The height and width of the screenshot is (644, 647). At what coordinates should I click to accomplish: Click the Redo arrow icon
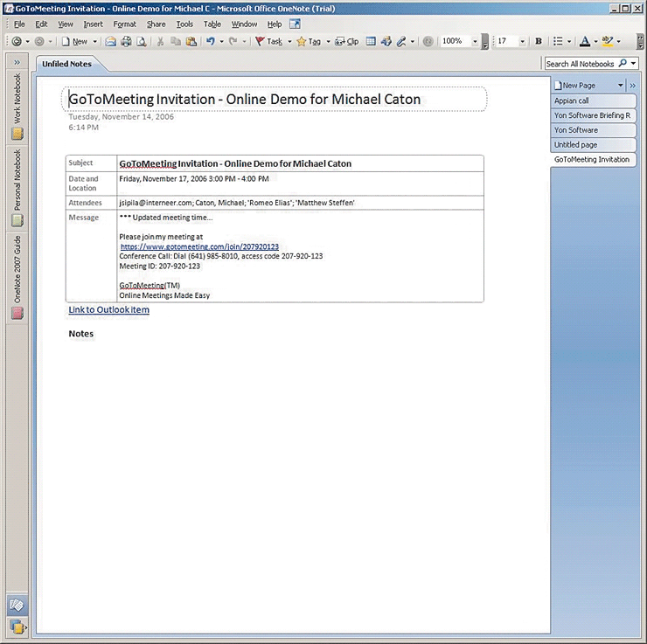[233, 41]
